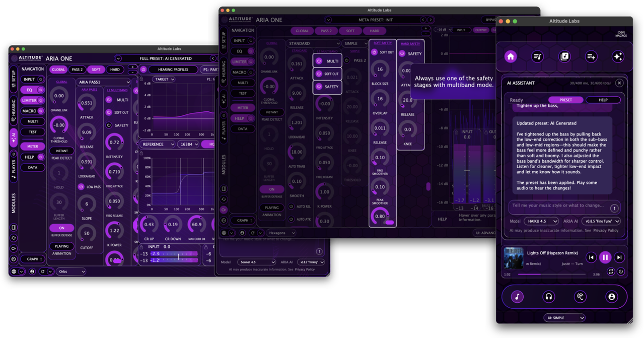Screen dimensions: 644x342
Task: Open the music library icon in right window
Action: click(x=564, y=56)
